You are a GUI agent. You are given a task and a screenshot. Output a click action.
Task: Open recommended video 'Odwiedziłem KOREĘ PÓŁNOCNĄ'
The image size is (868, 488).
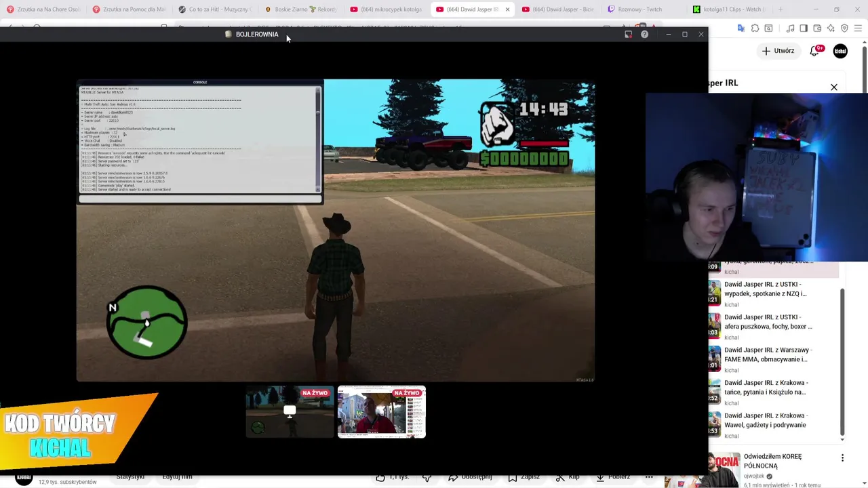[x=772, y=461]
